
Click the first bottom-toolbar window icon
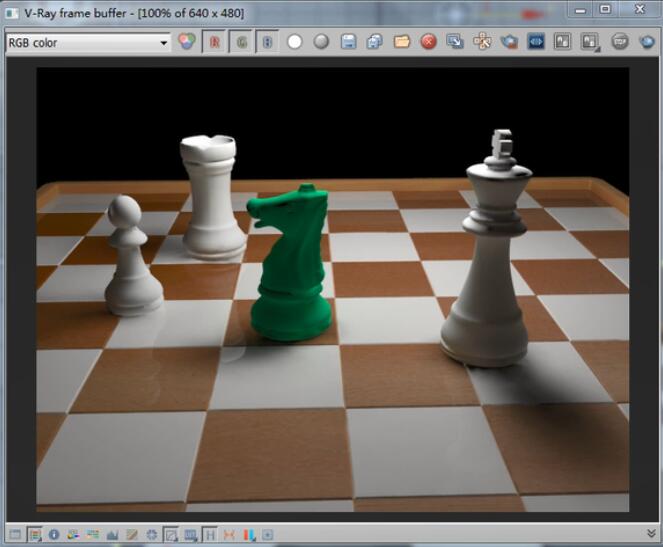pyautogui.click(x=15, y=535)
